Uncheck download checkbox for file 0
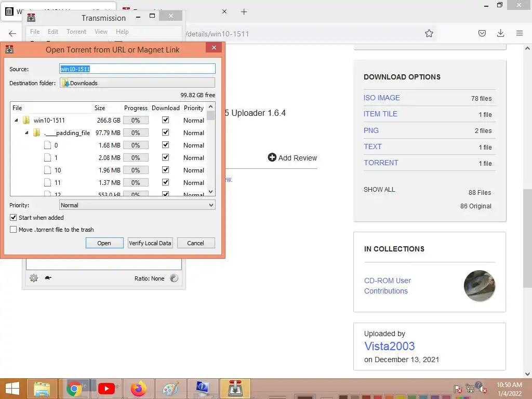 165,145
